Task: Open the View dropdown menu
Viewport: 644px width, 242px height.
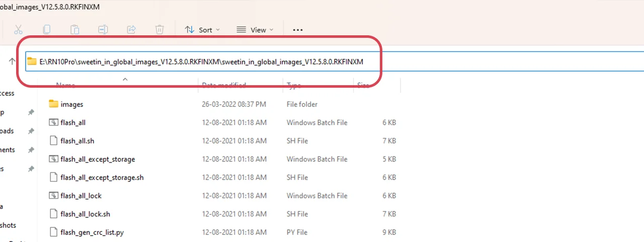Action: (255, 30)
